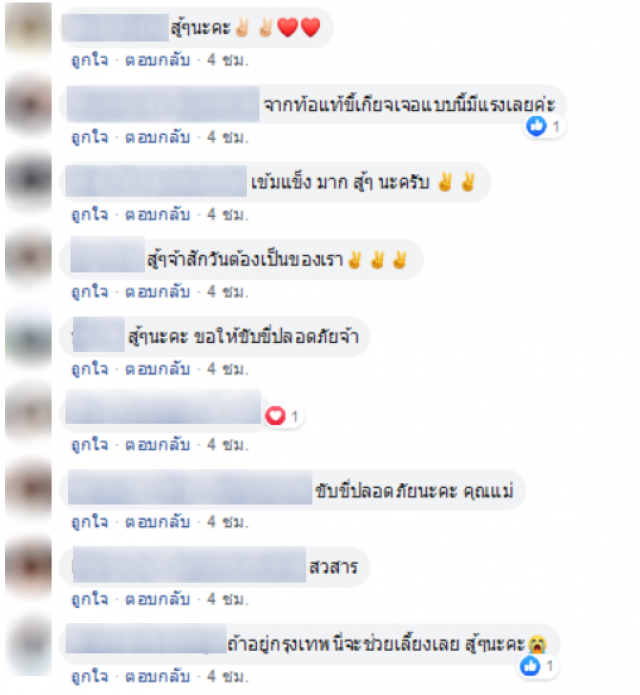640x695 pixels.
Task: Click ถูกใจ under the 'สู้ๆจ้าสักวัน' comment
Action: click(x=90, y=291)
